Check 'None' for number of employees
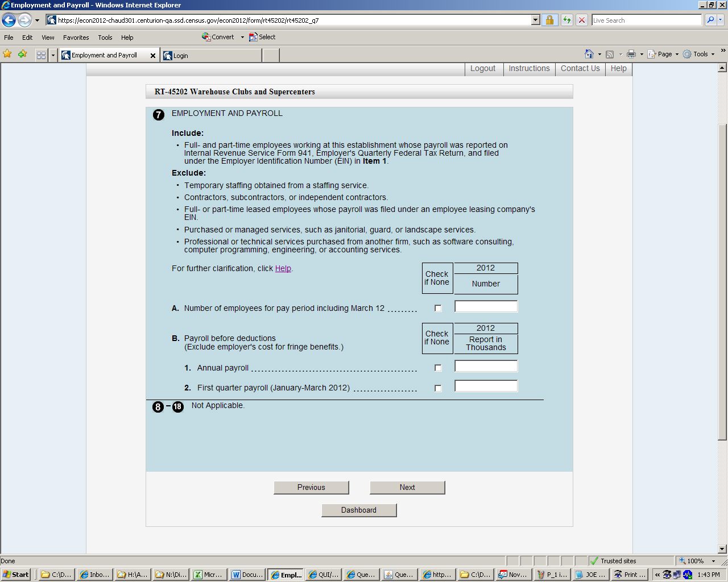The height and width of the screenshot is (582, 728). [438, 308]
